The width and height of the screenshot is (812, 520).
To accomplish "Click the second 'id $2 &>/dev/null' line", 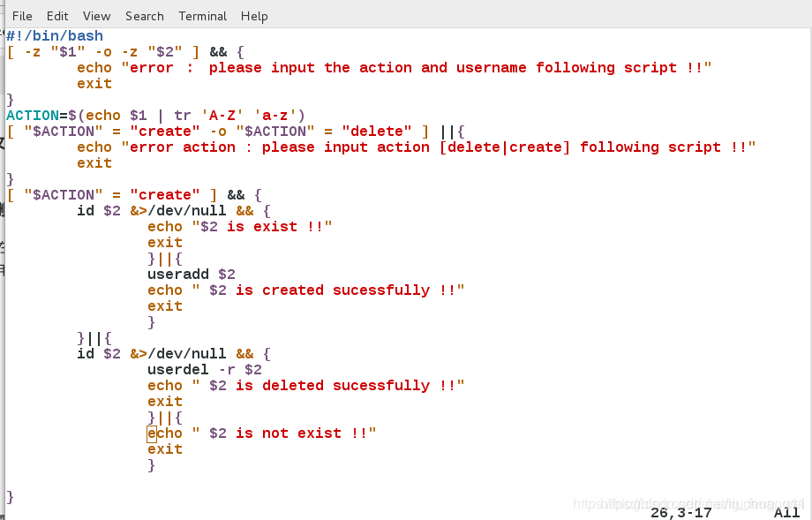I will click(174, 354).
